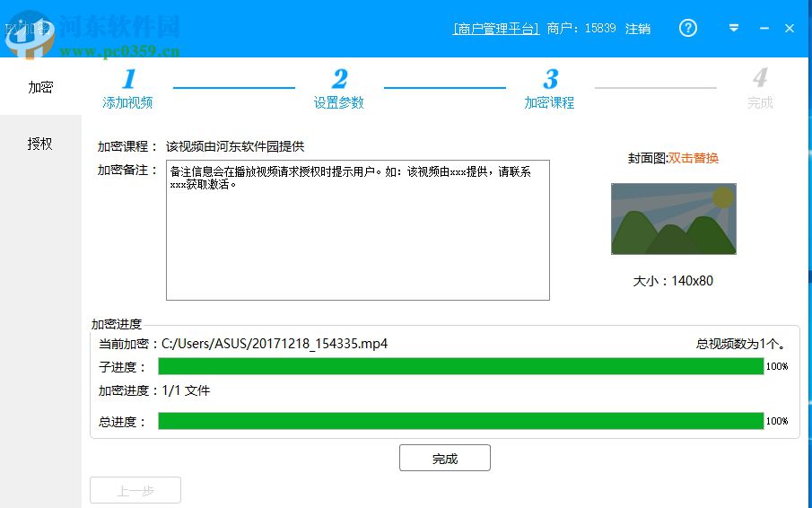Click the disabled 上一步 button

click(135, 490)
